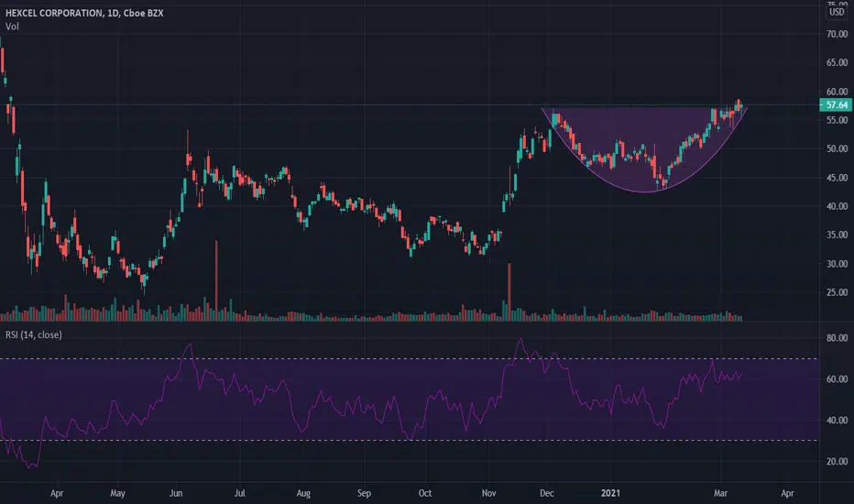Click the May label on the time axis

[x=117, y=493]
